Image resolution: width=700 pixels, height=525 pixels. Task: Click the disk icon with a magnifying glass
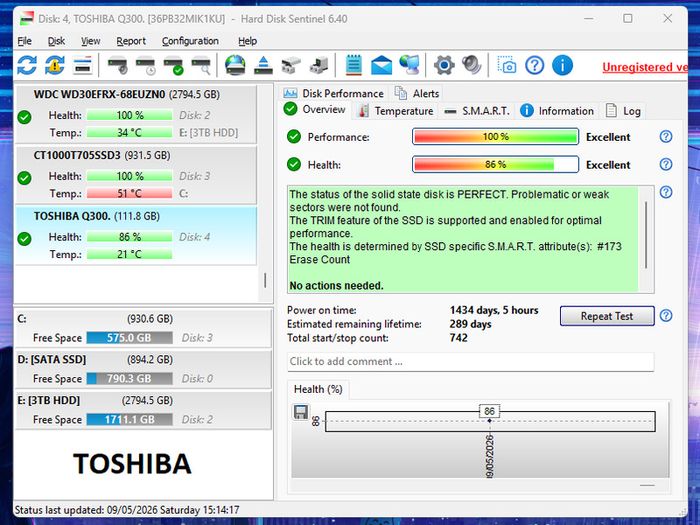(x=201, y=66)
